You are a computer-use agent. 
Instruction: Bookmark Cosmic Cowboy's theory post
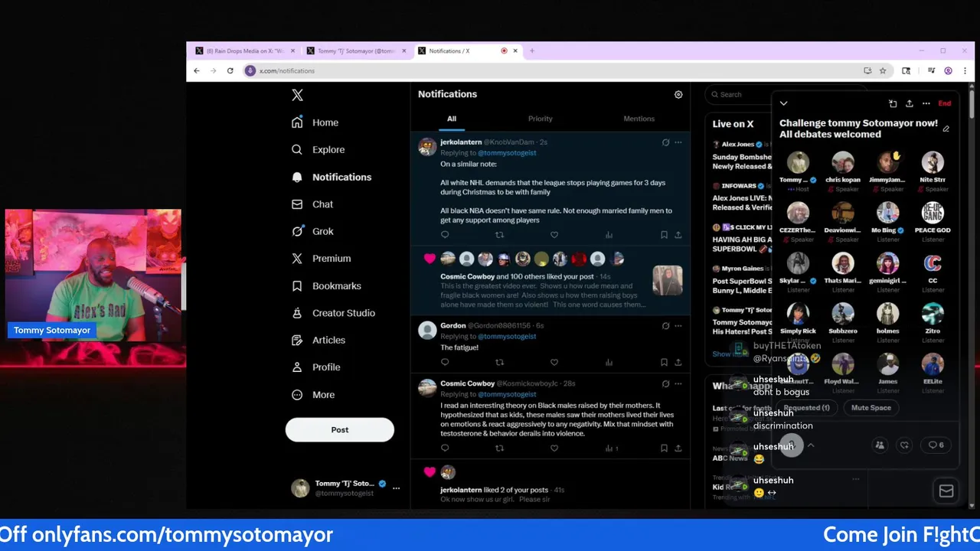click(664, 448)
